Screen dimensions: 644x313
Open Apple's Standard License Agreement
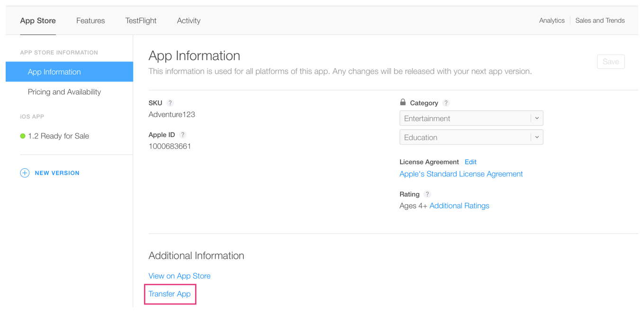tap(461, 174)
